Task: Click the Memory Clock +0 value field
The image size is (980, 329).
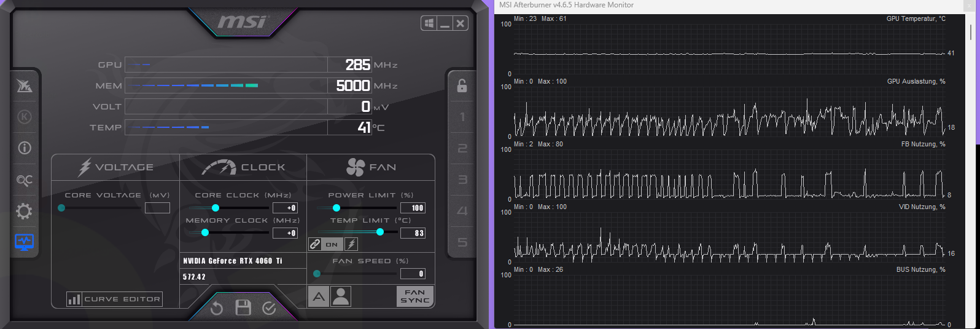Action: [x=285, y=233]
